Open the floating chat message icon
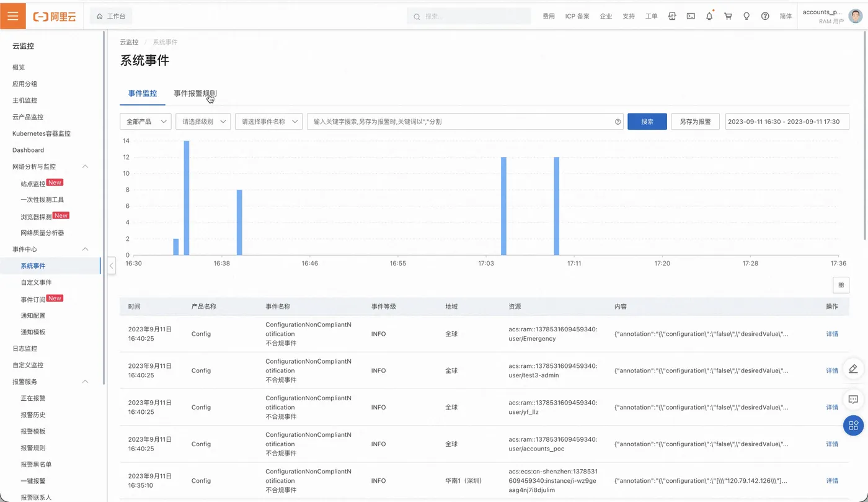 click(853, 400)
